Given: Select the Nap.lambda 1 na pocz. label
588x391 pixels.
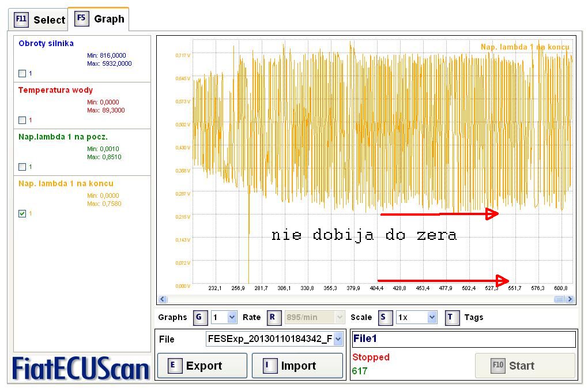Looking at the screenshot, I should pyautogui.click(x=63, y=137).
